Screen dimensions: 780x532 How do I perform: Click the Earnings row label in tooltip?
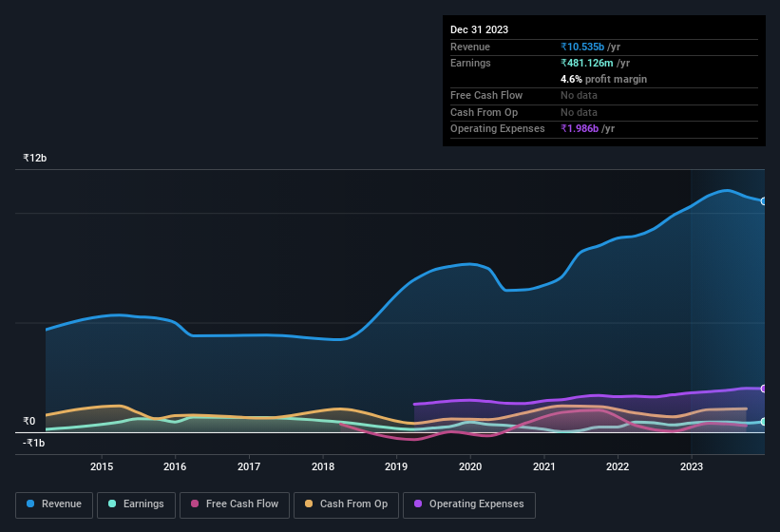(470, 63)
